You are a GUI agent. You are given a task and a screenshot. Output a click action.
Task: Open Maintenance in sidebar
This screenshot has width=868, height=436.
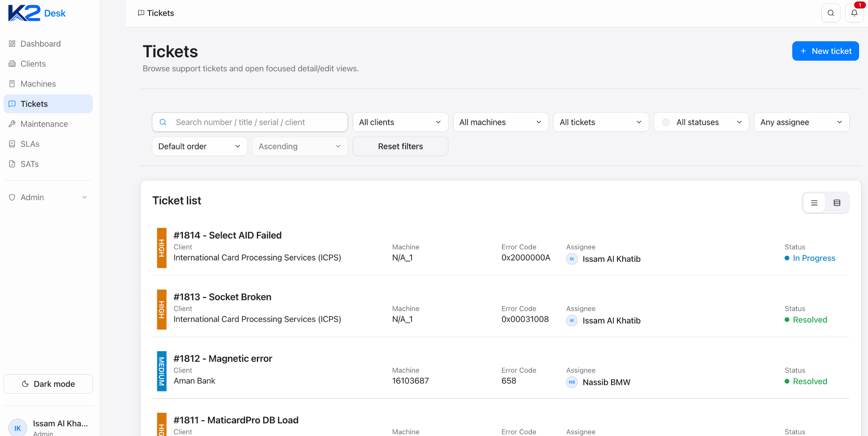(48, 124)
